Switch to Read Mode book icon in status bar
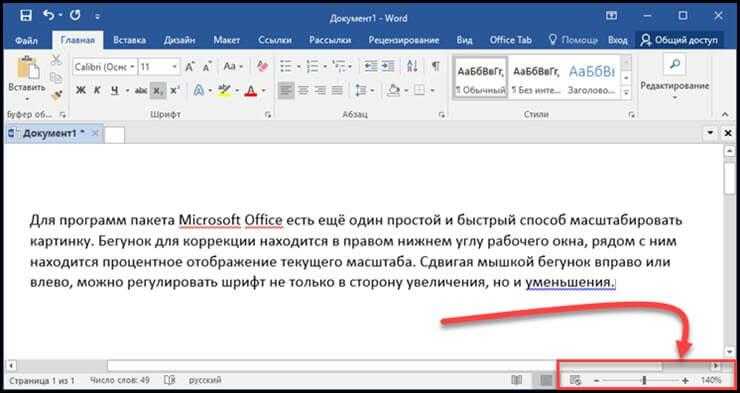The image size is (740, 393). tap(517, 380)
